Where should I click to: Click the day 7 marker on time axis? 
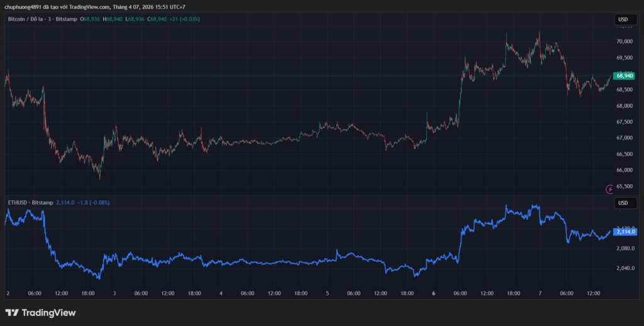(540, 293)
